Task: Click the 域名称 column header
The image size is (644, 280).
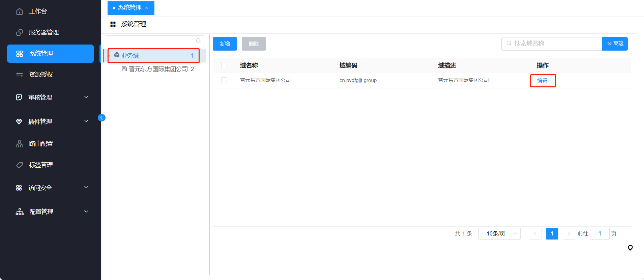Action: click(249, 65)
